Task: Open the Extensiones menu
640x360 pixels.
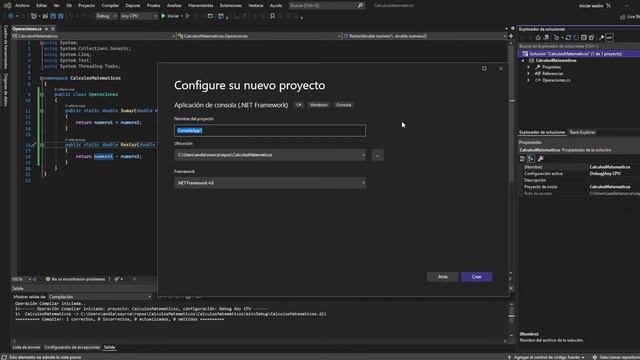Action: coord(231,6)
